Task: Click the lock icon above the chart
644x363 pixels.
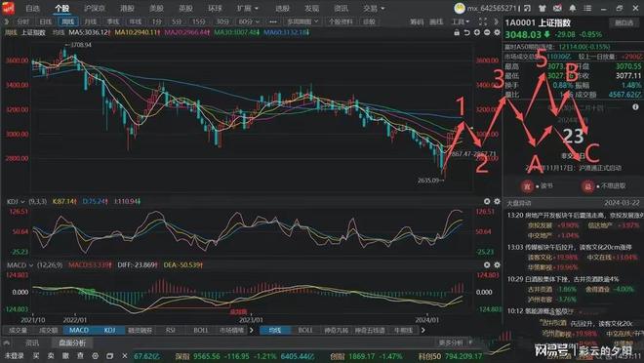Action: 457,32
